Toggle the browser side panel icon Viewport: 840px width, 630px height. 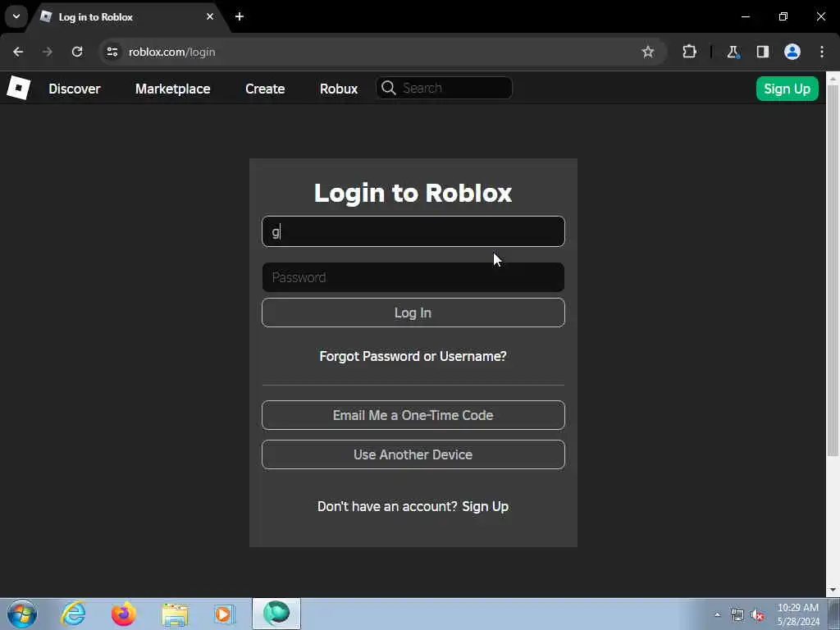[x=762, y=52]
